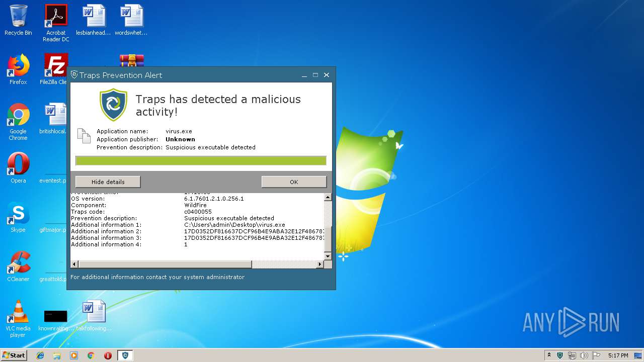Screen dimensions: 644x362
Task: Open the volume speaker tray icon
Action: tap(584, 355)
